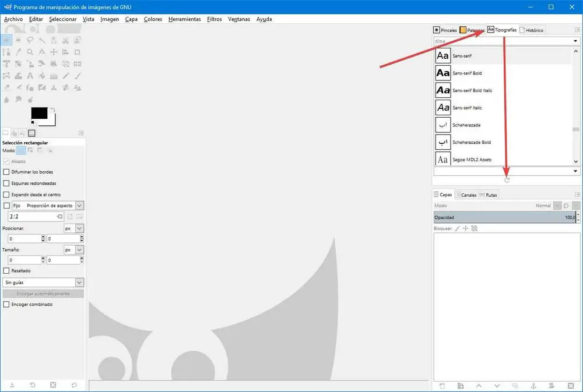Screen dimensions: 583x392
Task: Open the Proporción de aspecto dropdown
Action: click(x=79, y=206)
